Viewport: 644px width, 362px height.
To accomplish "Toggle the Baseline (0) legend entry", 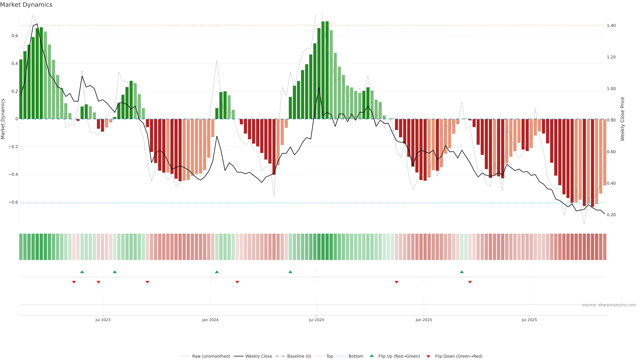I will click(x=299, y=356).
